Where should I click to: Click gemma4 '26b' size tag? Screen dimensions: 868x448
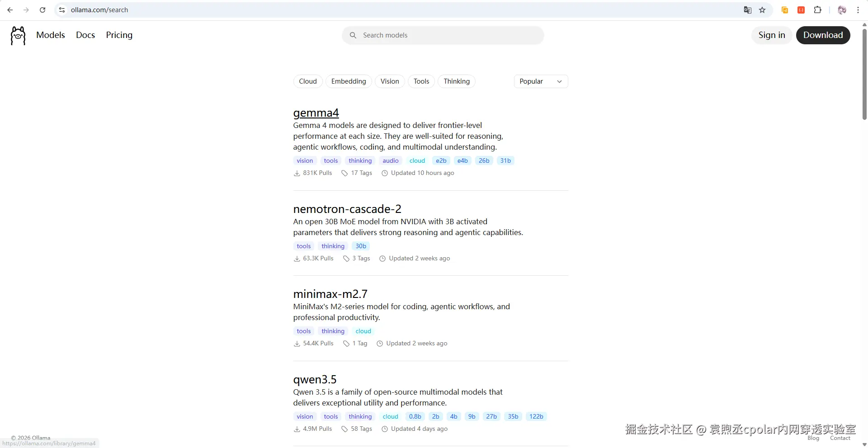(x=484, y=160)
